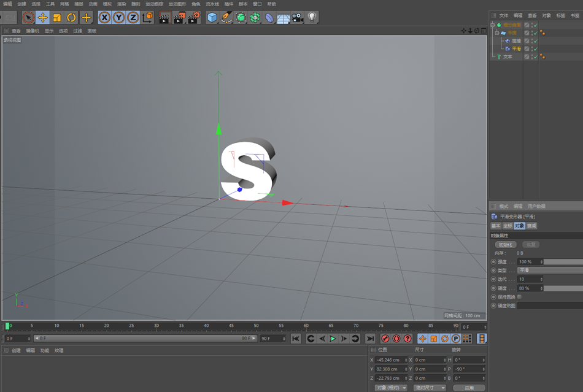Go to previous keyframe

[311, 339]
